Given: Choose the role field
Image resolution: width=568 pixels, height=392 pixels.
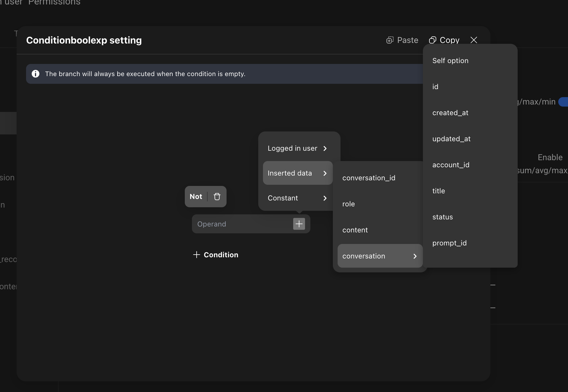Looking at the screenshot, I should [x=349, y=204].
